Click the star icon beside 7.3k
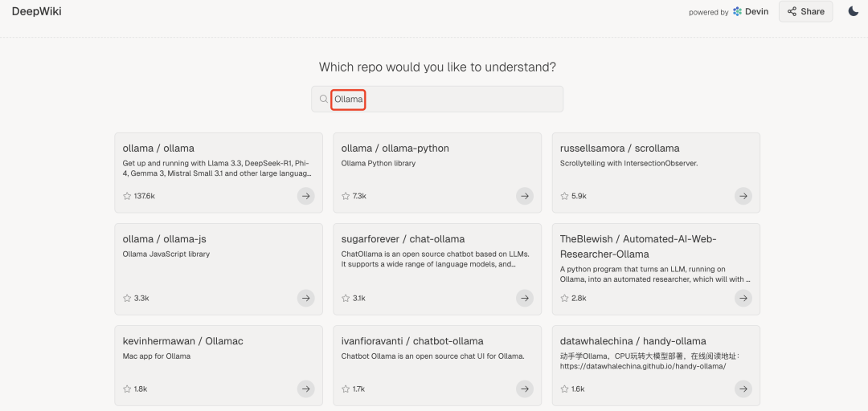The image size is (868, 411). [346, 196]
